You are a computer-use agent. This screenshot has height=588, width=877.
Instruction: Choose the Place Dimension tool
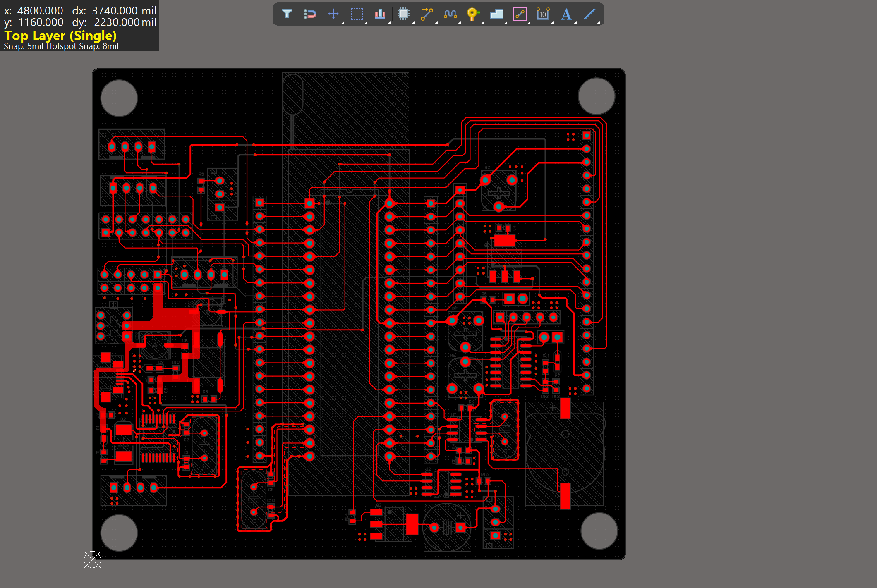[x=543, y=14]
